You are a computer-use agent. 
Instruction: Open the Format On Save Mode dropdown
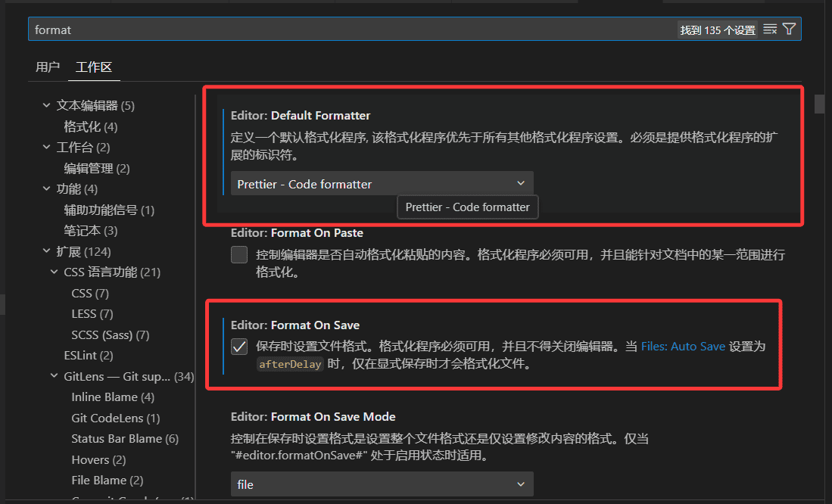coord(382,484)
